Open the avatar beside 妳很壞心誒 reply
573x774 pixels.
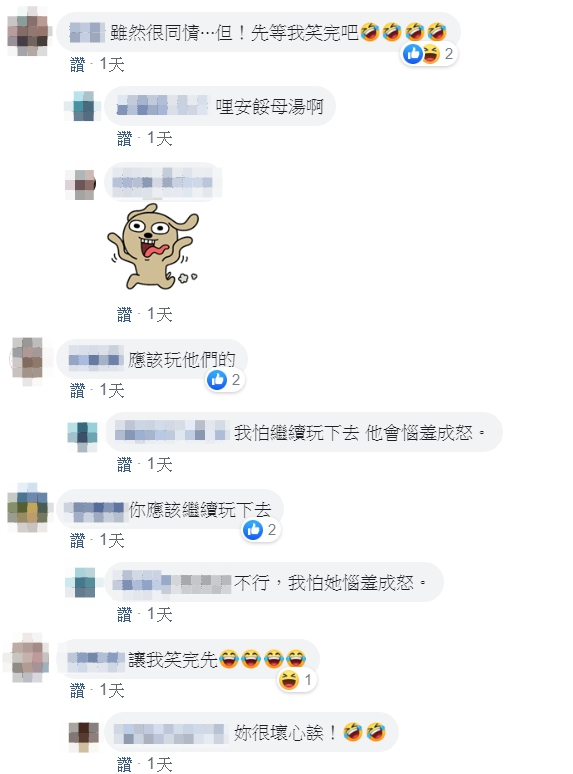click(x=83, y=732)
